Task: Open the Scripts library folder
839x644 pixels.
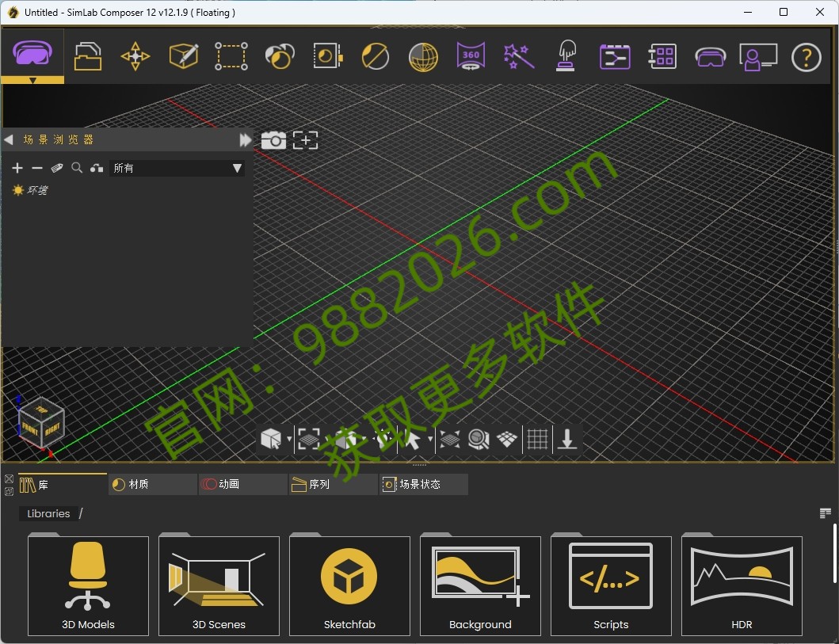Action: (611, 585)
